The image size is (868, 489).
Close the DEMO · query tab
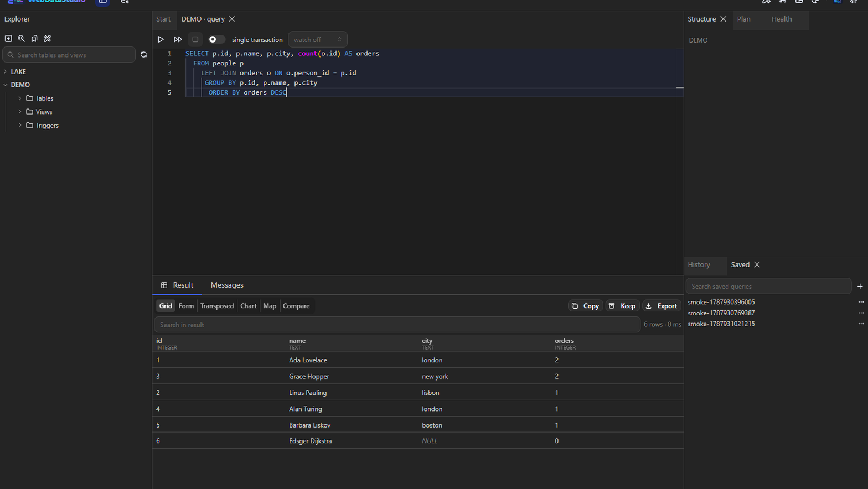pyautogui.click(x=232, y=19)
